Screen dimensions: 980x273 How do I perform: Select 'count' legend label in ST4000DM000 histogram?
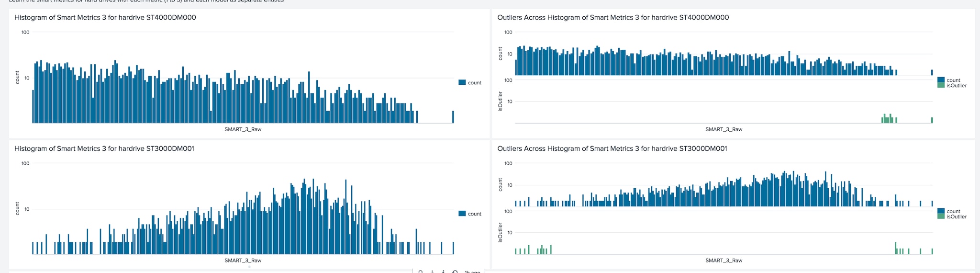coord(475,83)
